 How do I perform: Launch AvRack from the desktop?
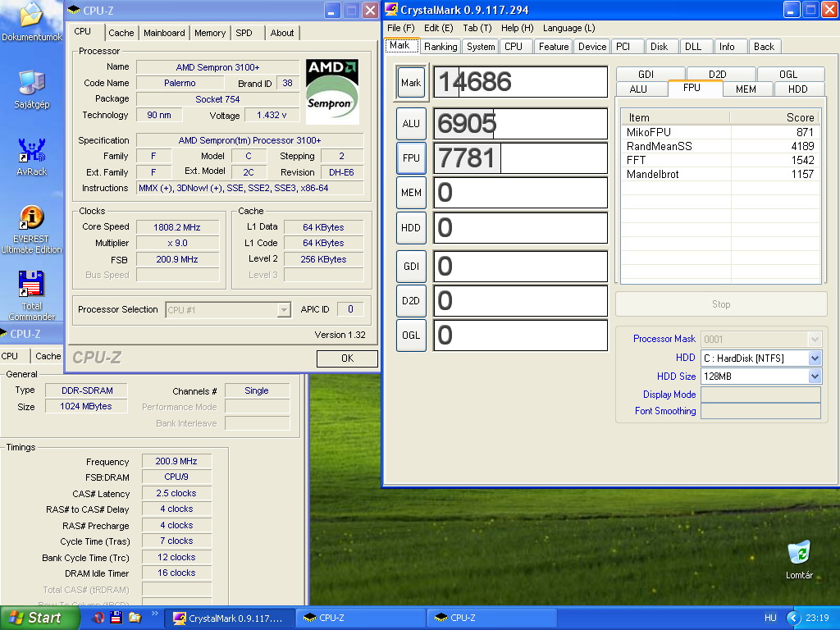click(32, 157)
